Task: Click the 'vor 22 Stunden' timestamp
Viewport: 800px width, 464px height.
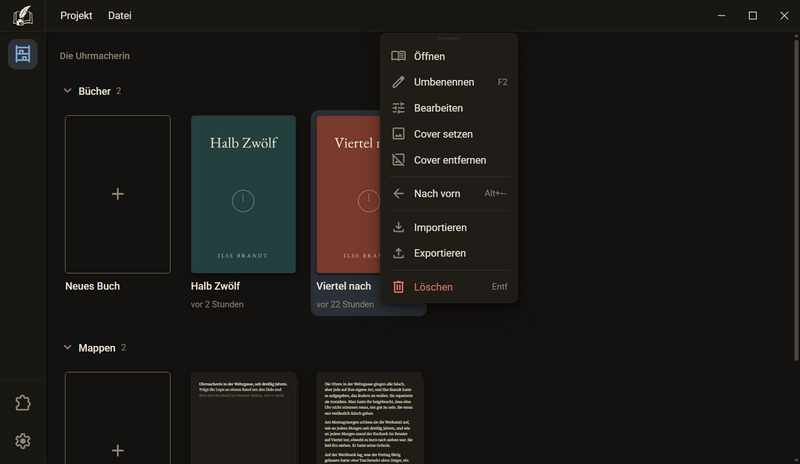Action: [345, 304]
